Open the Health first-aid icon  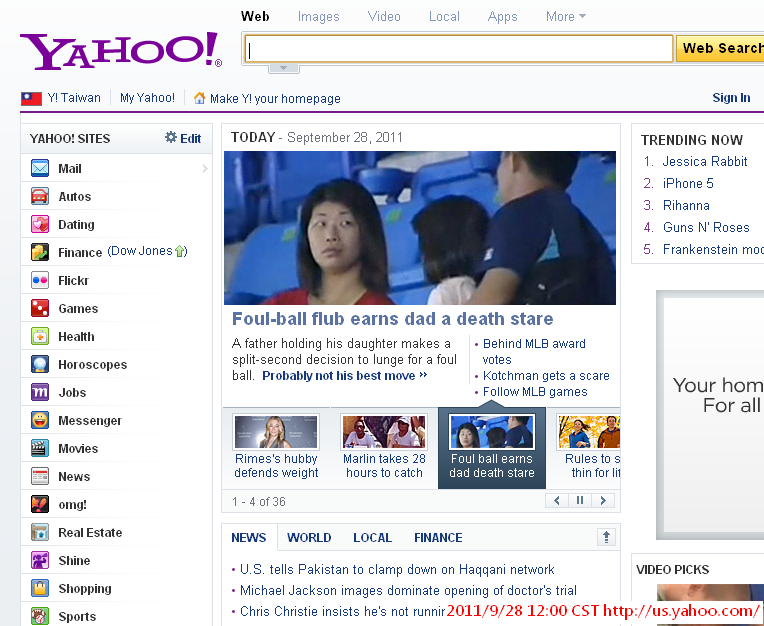tap(40, 336)
